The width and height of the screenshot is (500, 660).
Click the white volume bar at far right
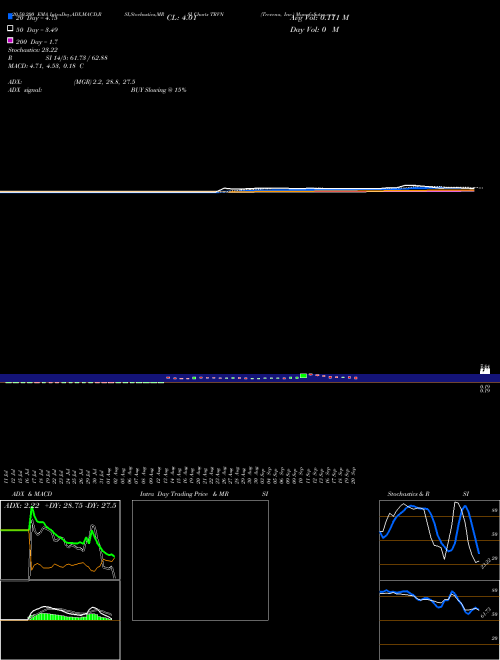[x=485, y=369]
